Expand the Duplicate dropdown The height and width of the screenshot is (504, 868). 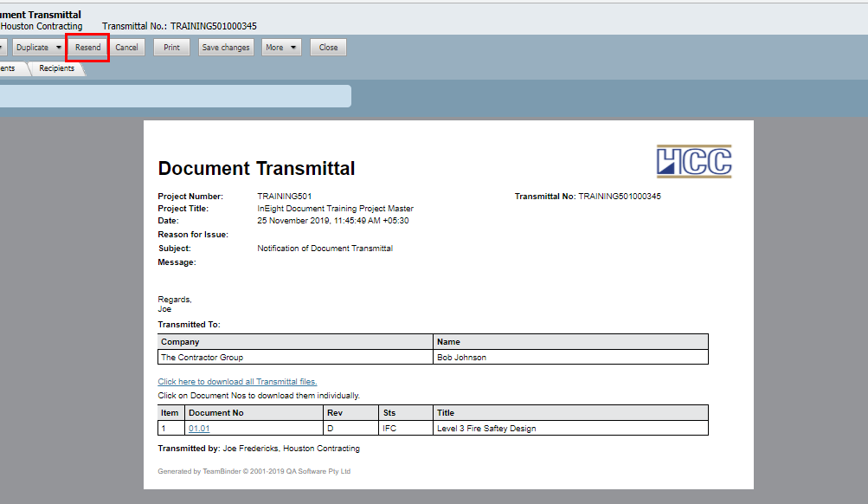click(x=59, y=48)
